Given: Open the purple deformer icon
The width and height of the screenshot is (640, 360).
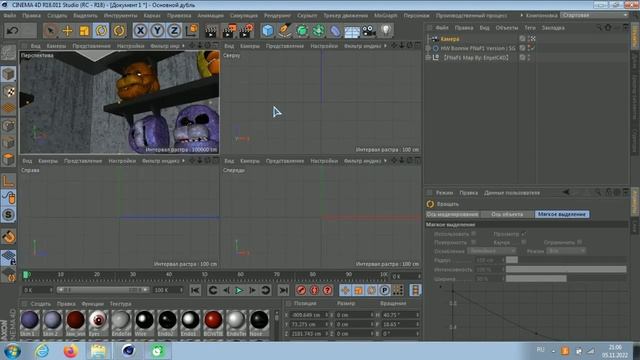Looking at the screenshot, I should click(x=335, y=31).
